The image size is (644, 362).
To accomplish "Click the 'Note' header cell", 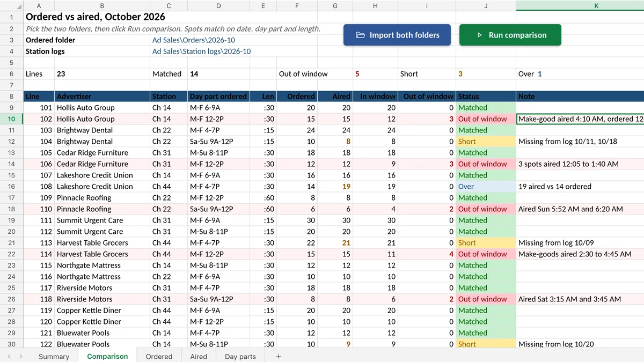I will [x=580, y=97].
